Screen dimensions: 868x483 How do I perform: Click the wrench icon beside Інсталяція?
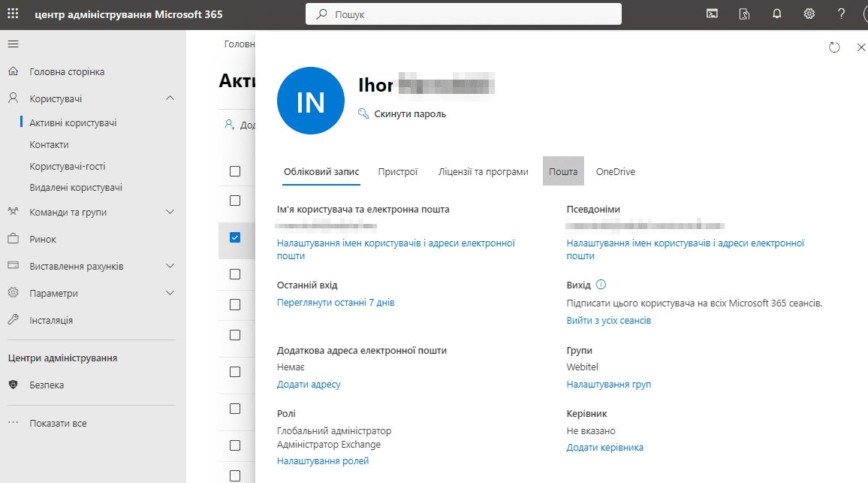pyautogui.click(x=14, y=319)
